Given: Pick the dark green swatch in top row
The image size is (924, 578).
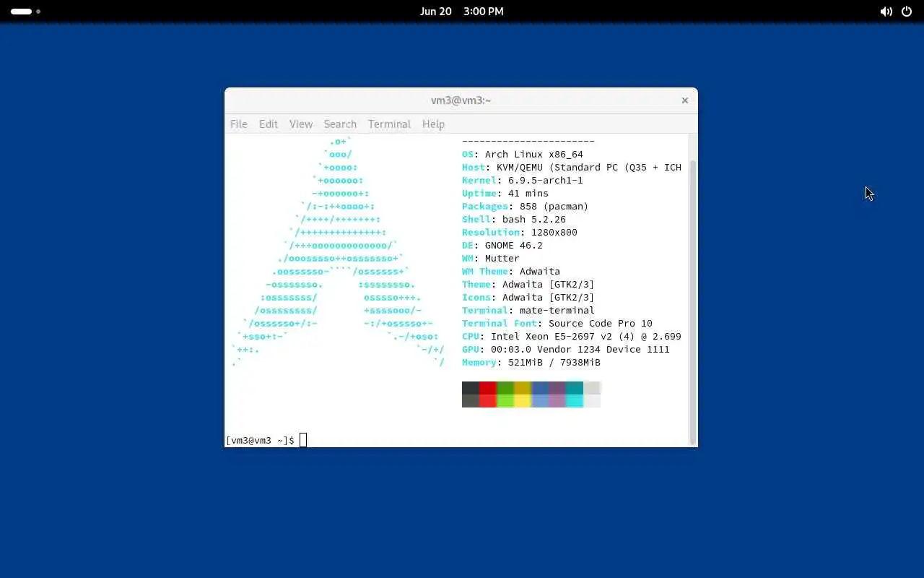Looking at the screenshot, I should 505,388.
